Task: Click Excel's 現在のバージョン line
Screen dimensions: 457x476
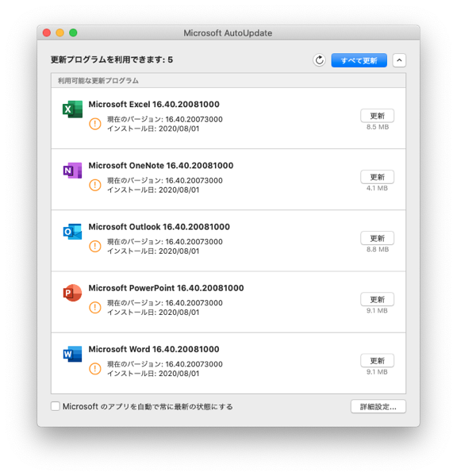Action: pyautogui.click(x=165, y=119)
